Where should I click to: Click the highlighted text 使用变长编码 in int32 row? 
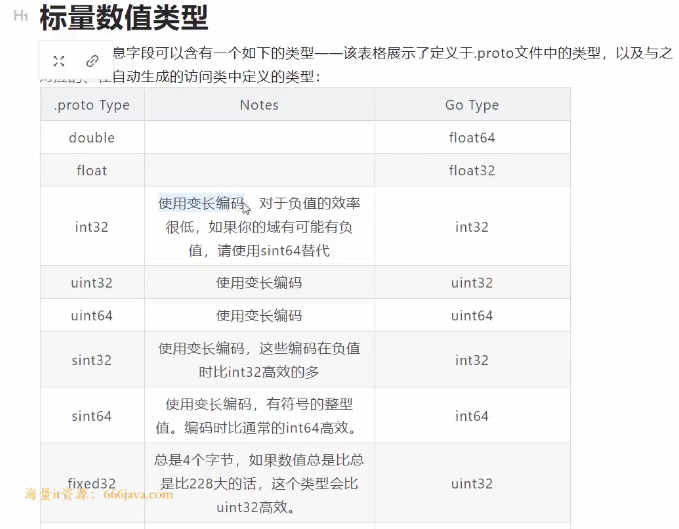201,203
